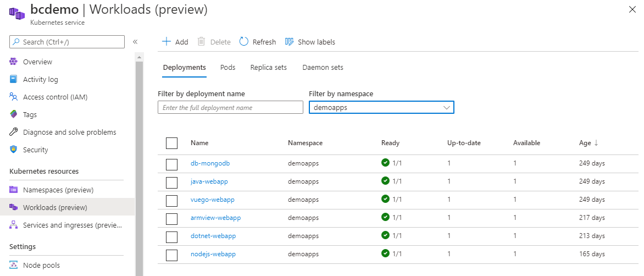
Task: Click the Kubernetes service icon beside bcdemo
Action: coord(18,13)
